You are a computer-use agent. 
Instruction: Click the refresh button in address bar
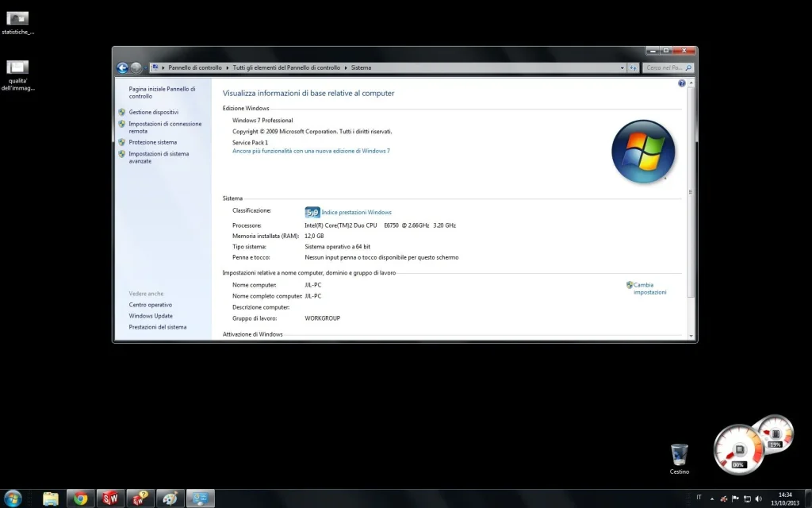tap(633, 68)
